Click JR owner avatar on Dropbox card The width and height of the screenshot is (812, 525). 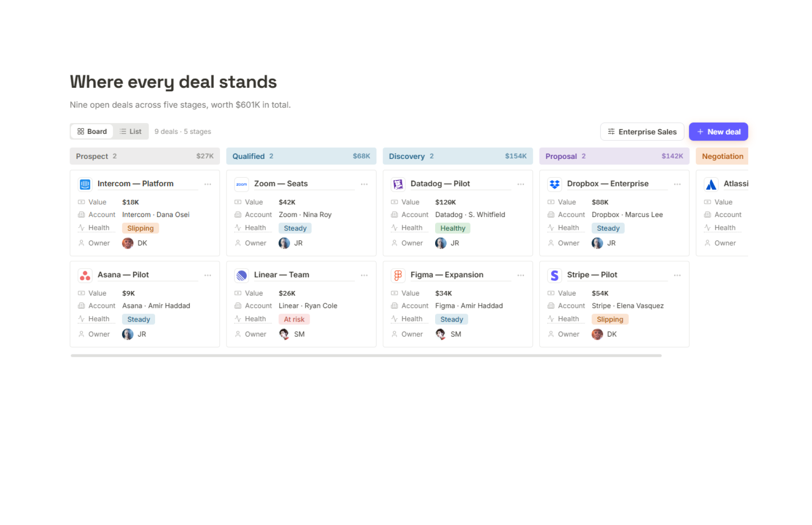coord(597,243)
